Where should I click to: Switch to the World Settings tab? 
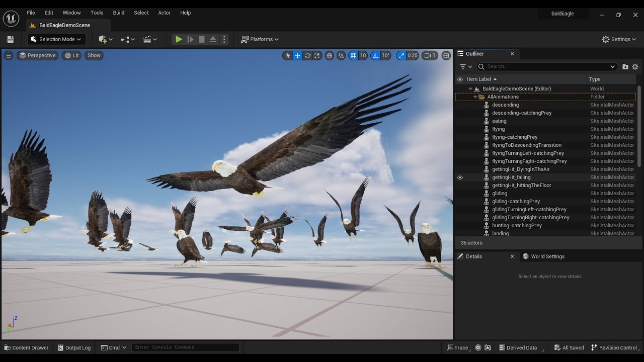tap(543, 256)
